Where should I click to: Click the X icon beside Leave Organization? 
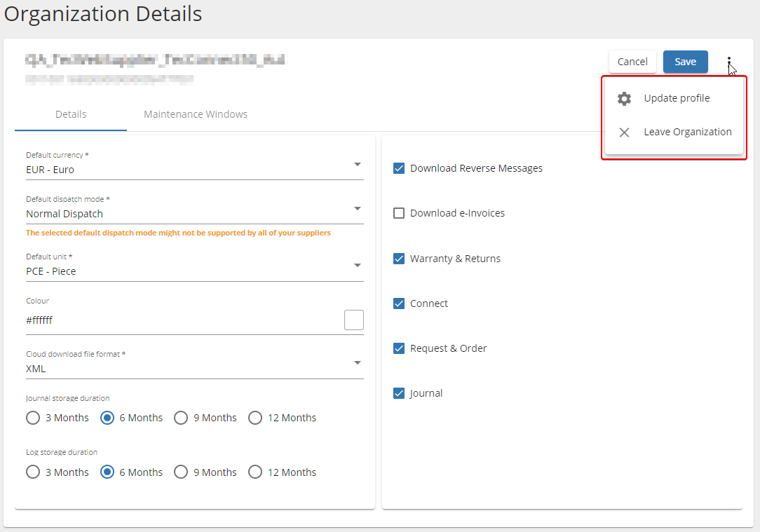pos(624,132)
